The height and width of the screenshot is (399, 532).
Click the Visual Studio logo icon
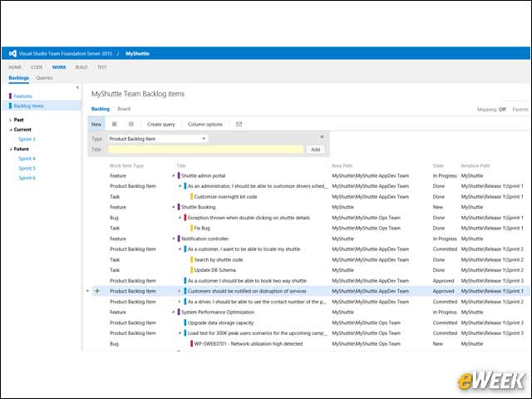click(12, 53)
